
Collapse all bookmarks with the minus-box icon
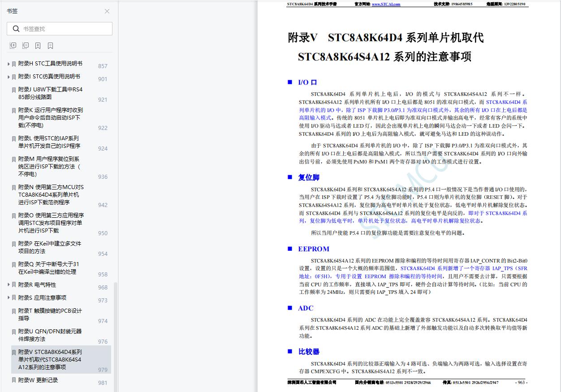click(x=26, y=46)
